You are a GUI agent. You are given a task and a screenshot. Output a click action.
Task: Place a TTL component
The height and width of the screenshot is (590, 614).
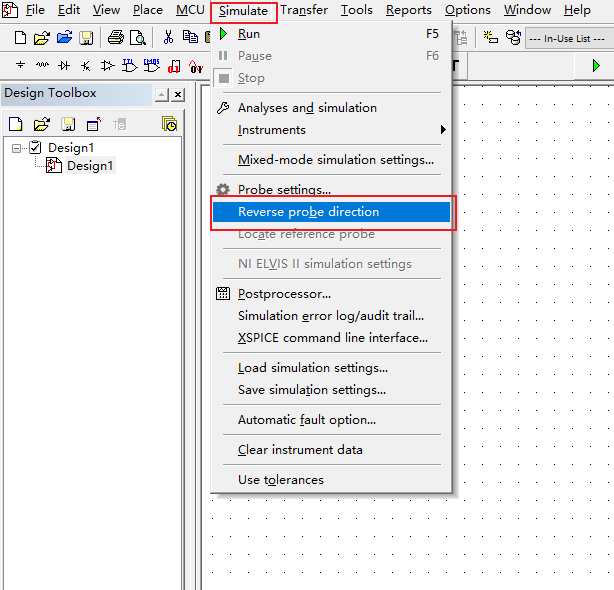130,66
